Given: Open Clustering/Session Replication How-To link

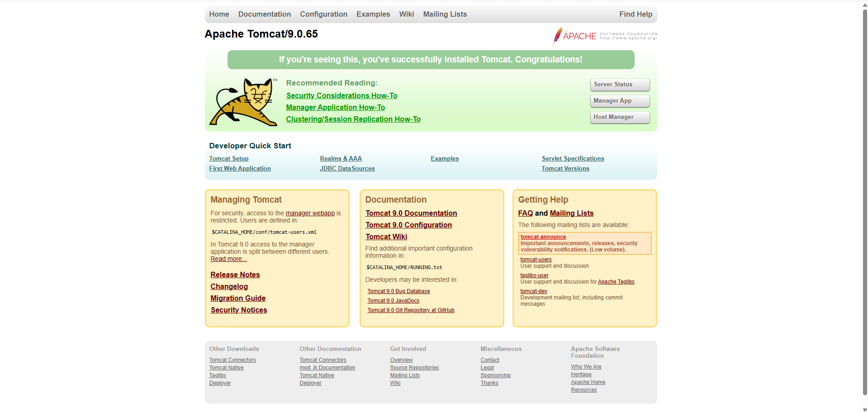Looking at the screenshot, I should (353, 119).
